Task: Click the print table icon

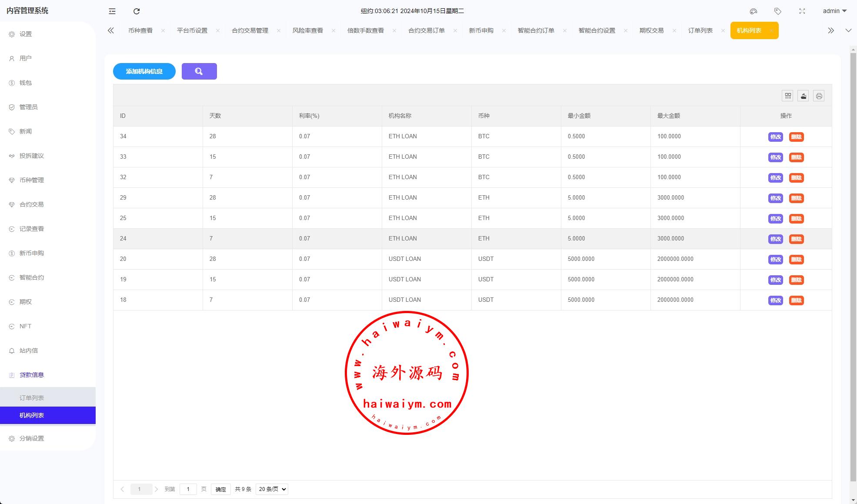Action: click(819, 96)
